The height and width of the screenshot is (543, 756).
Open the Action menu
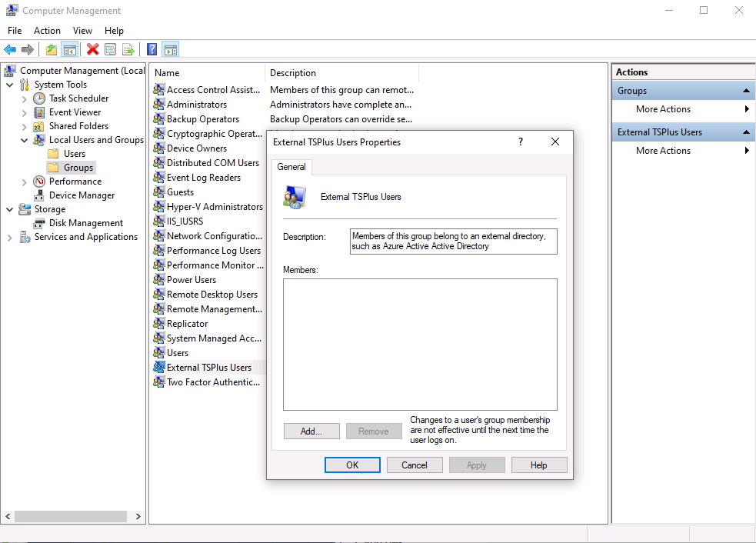[47, 31]
